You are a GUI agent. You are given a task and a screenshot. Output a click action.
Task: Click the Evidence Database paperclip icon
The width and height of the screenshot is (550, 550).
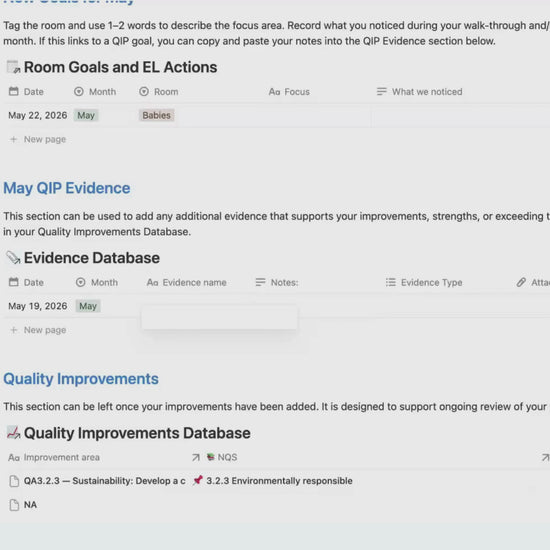(14, 258)
